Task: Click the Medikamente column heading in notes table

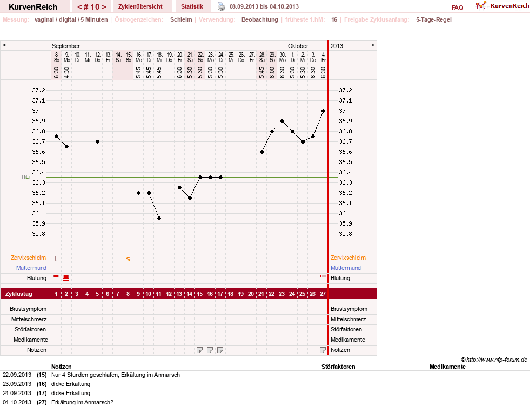Action: tap(447, 367)
